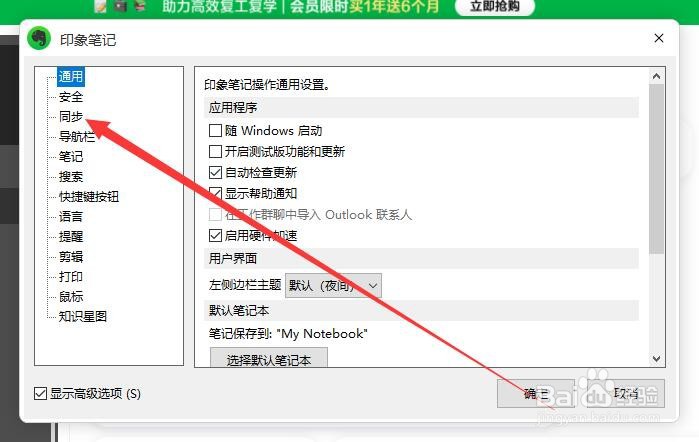Click the 确定 button
Screen dimensions: 699x442
[536, 393]
